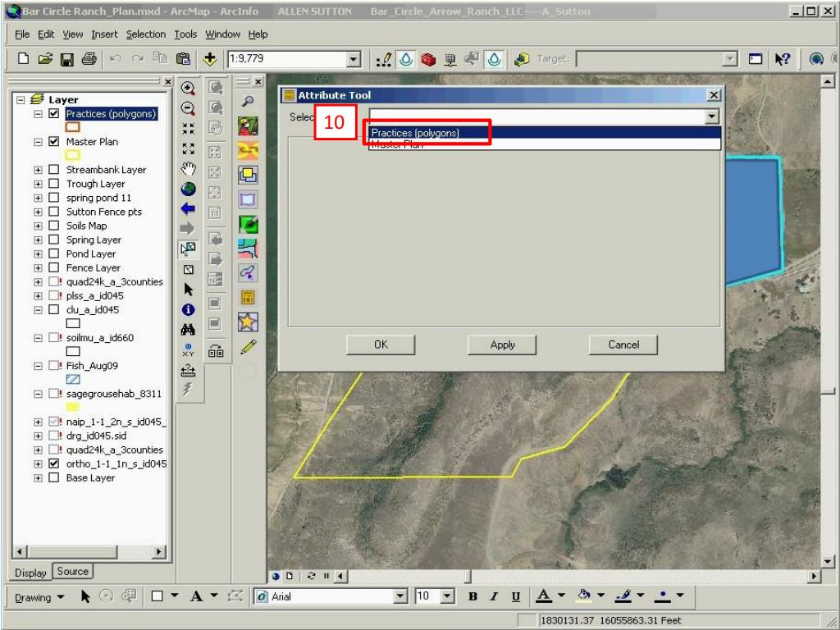Viewport: 840px width, 630px height.
Task: Click the Practices layer orange symbol swatch
Action: (72, 127)
